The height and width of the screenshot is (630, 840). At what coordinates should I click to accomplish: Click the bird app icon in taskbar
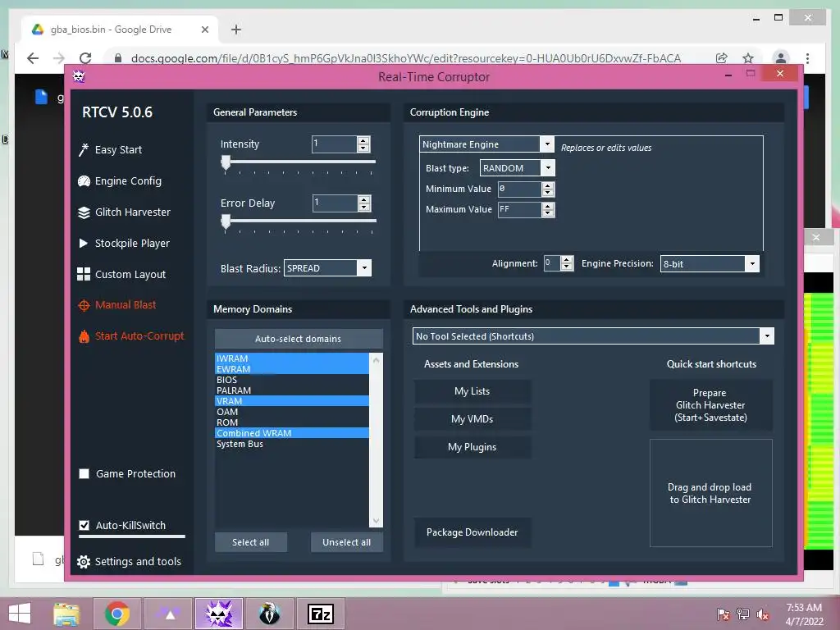tap(269, 614)
